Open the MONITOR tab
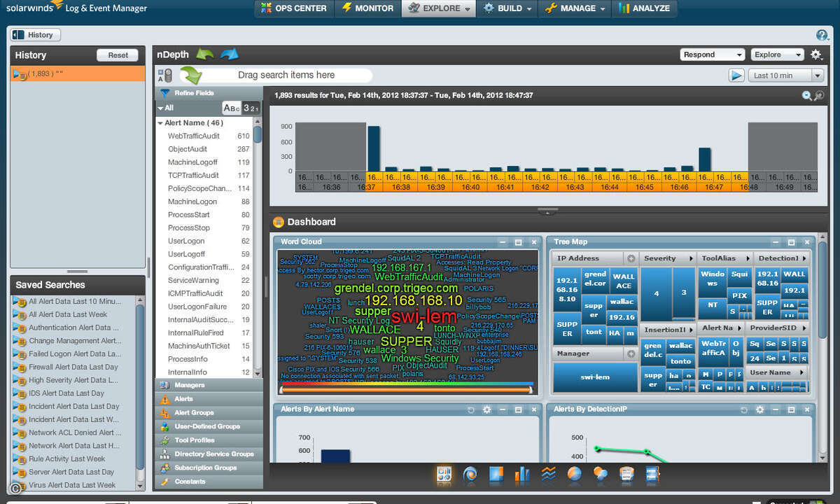This screenshot has width=840, height=504. coord(368,8)
